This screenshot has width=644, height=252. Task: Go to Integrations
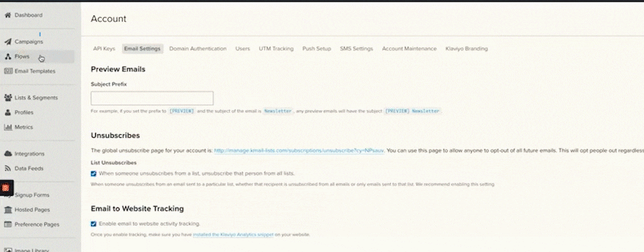(30, 154)
